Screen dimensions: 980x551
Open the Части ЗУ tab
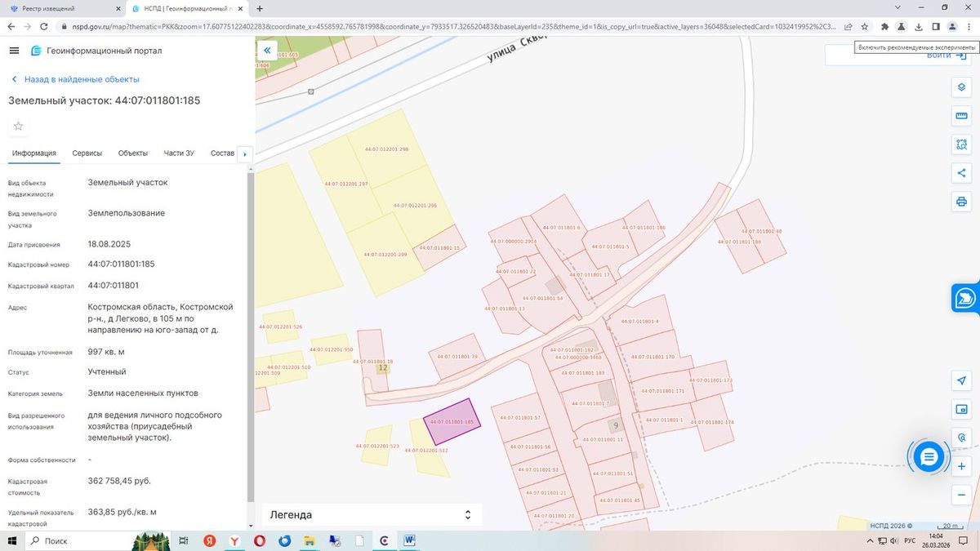point(179,153)
